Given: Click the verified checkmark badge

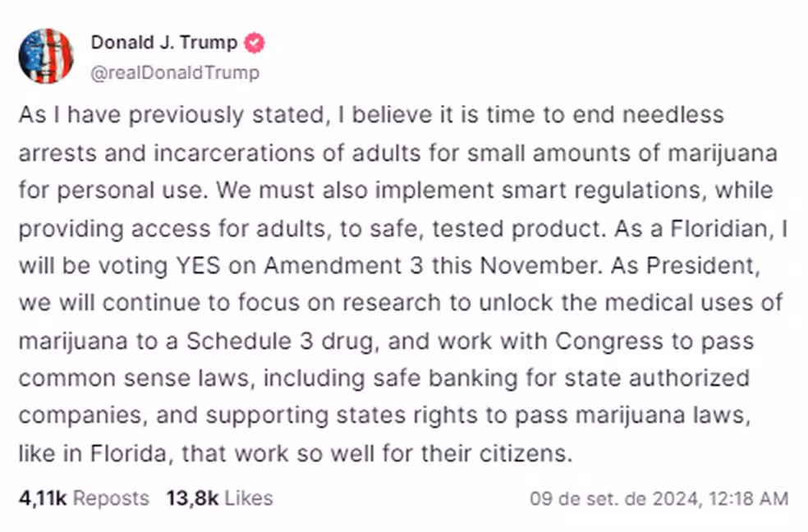Looking at the screenshot, I should [255, 43].
